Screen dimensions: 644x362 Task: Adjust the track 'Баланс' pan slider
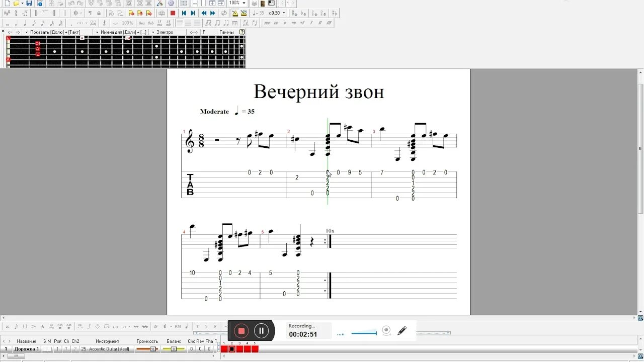pos(174,349)
